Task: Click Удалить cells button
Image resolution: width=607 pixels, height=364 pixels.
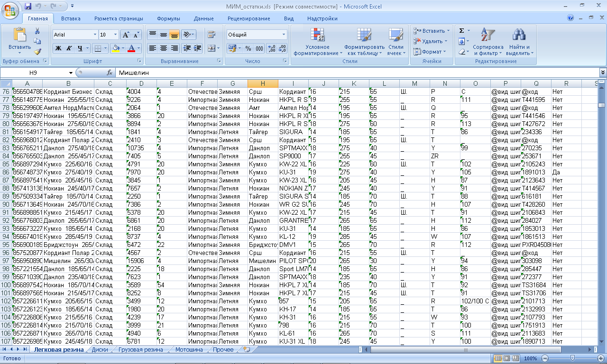Action: tap(432, 41)
